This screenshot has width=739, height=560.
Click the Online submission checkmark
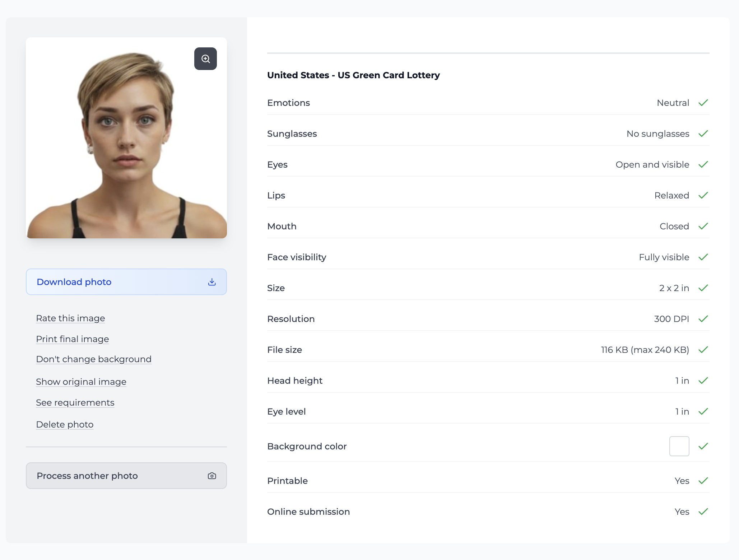tap(703, 512)
